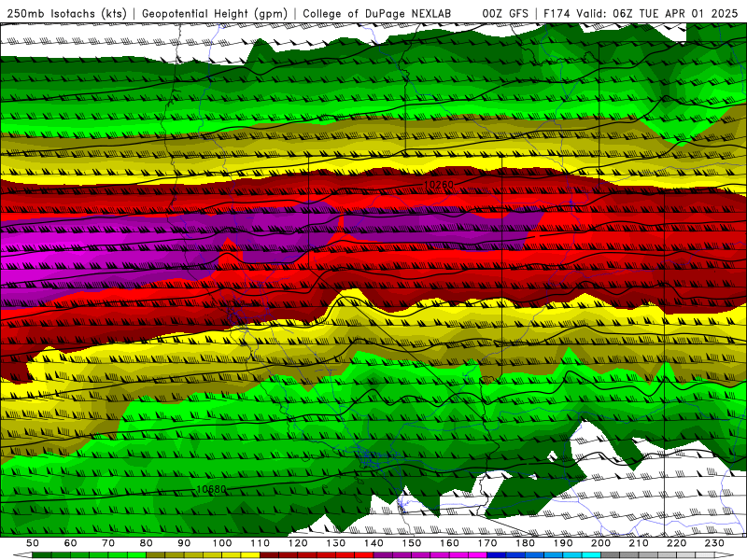Click the 210 knot color bar label
Viewport: 747px width, 560px height.
(x=639, y=543)
